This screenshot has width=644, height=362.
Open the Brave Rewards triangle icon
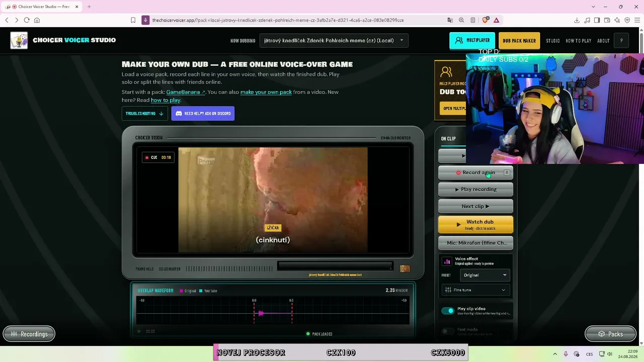click(x=496, y=20)
